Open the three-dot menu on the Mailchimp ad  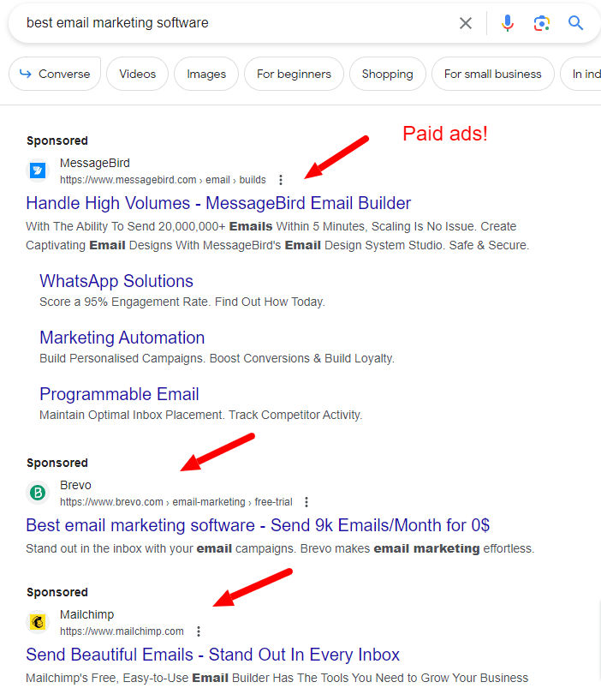click(x=198, y=631)
